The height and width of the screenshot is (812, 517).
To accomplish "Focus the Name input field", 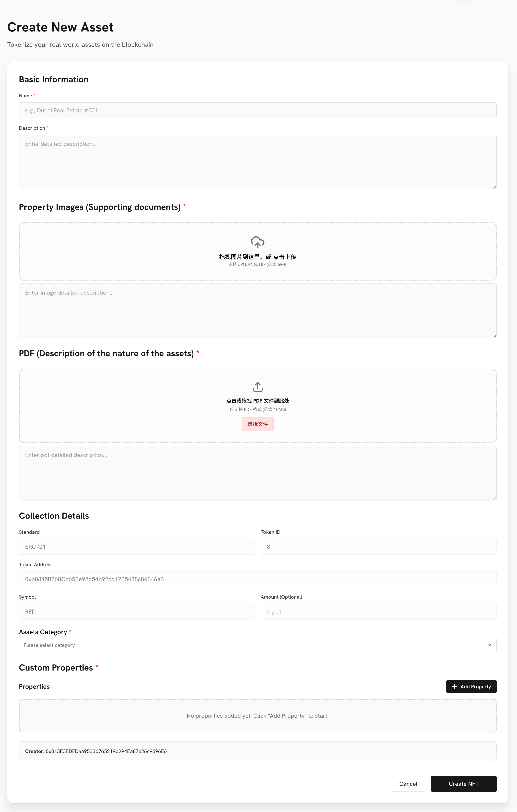I will point(257,110).
